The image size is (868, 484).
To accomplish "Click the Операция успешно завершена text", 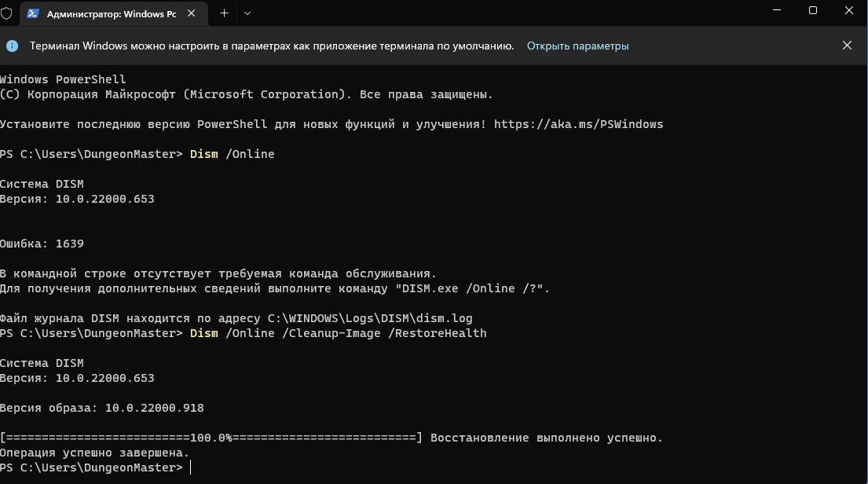I will (x=95, y=453).
